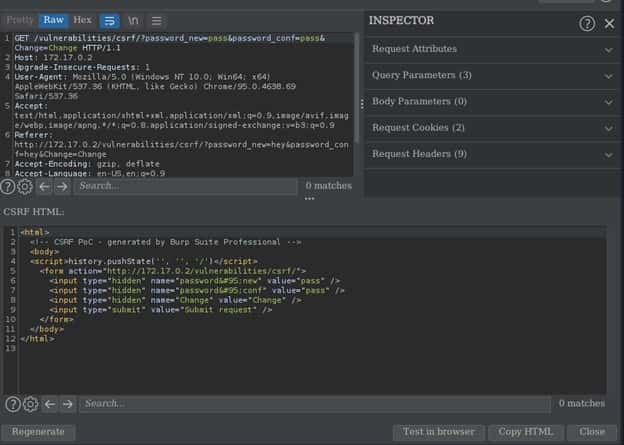This screenshot has width=624, height=445.
Task: Open the Hex view tab
Action: [82, 20]
